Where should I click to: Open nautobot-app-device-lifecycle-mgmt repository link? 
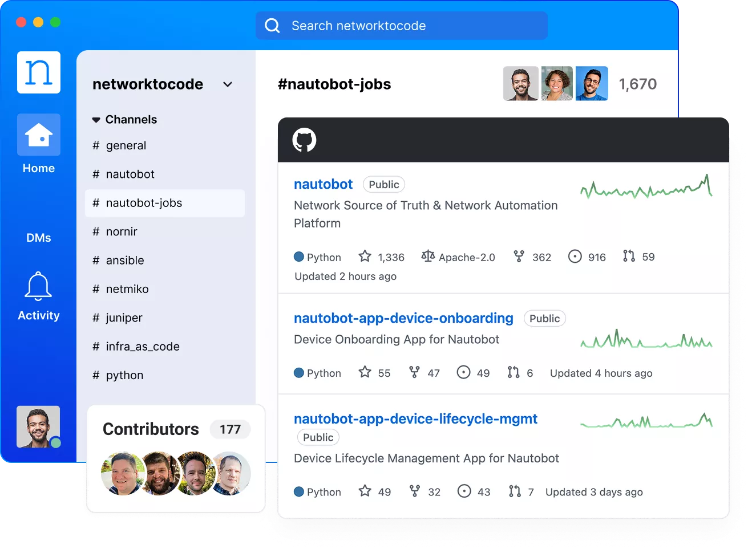[415, 419]
